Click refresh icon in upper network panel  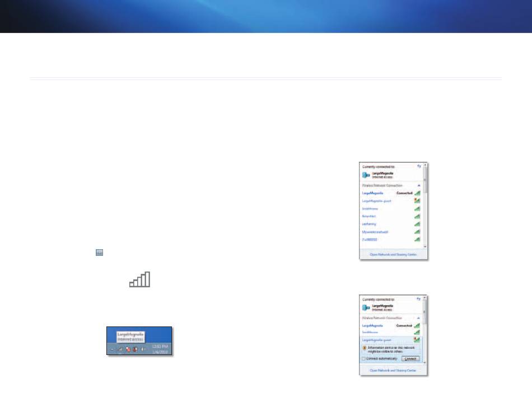coord(418,166)
